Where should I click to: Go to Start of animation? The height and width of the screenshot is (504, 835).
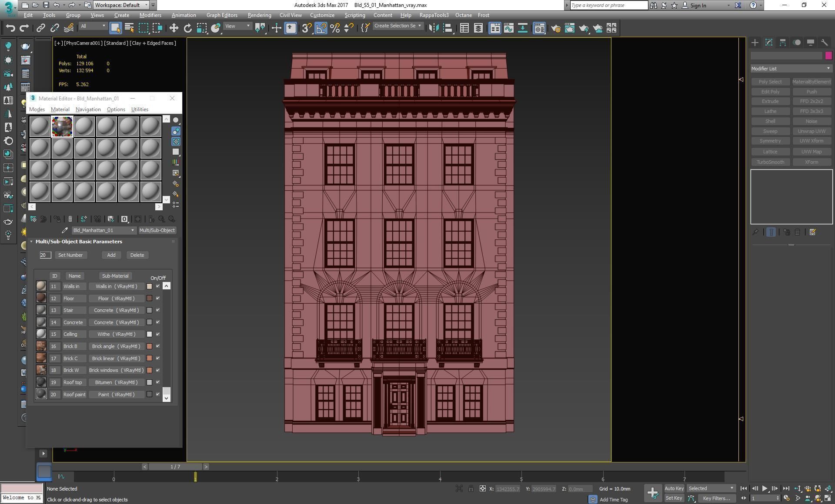(x=744, y=489)
